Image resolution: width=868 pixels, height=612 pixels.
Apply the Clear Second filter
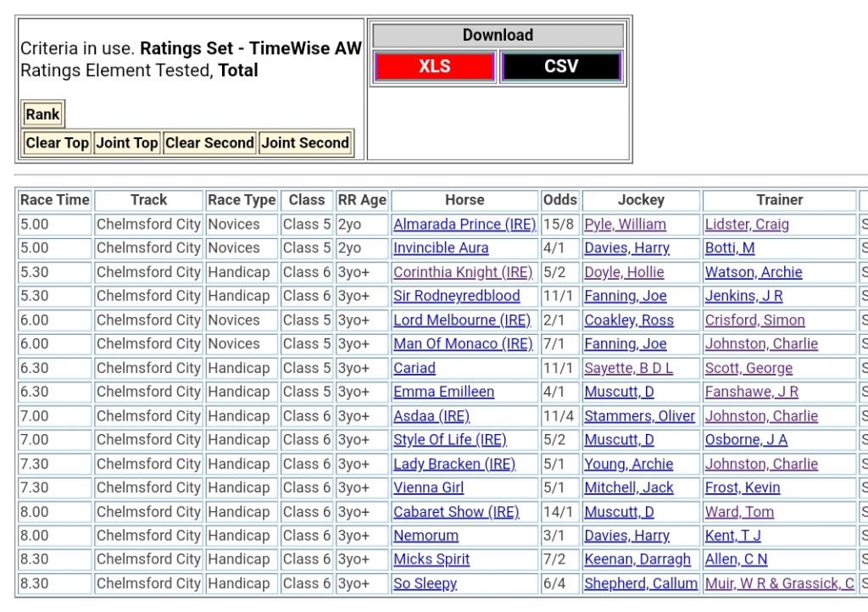coord(209,143)
